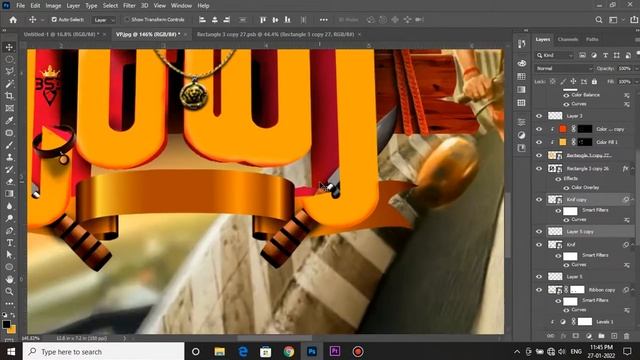This screenshot has height=360, width=640.
Task: Select the Gradient tool
Action: tap(9, 194)
